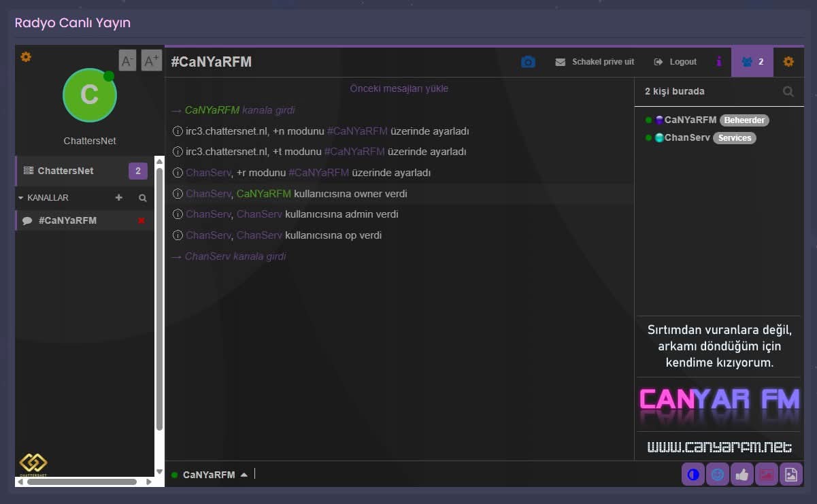Click info icon on op verdi message
This screenshot has height=504, width=817.
tap(178, 235)
